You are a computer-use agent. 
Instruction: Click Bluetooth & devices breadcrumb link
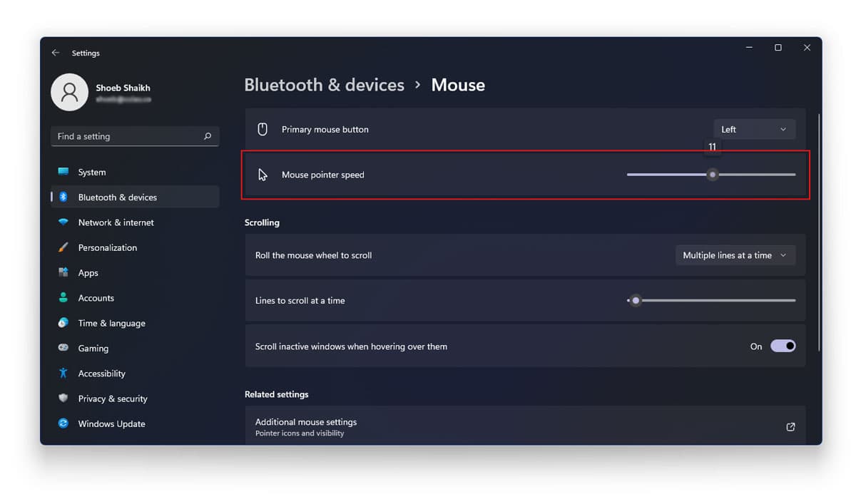324,85
